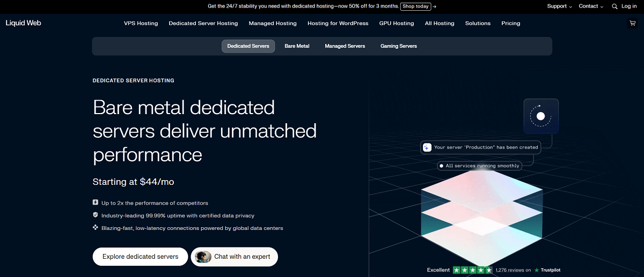
Task: Click 'Your server Production has been created' notification
Action: coord(481,147)
